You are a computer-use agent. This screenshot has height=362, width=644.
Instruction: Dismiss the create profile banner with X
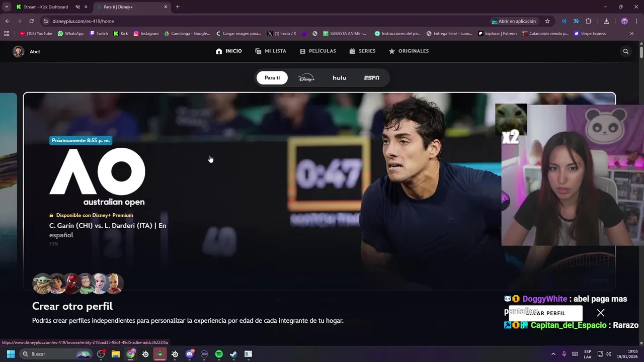tap(601, 313)
